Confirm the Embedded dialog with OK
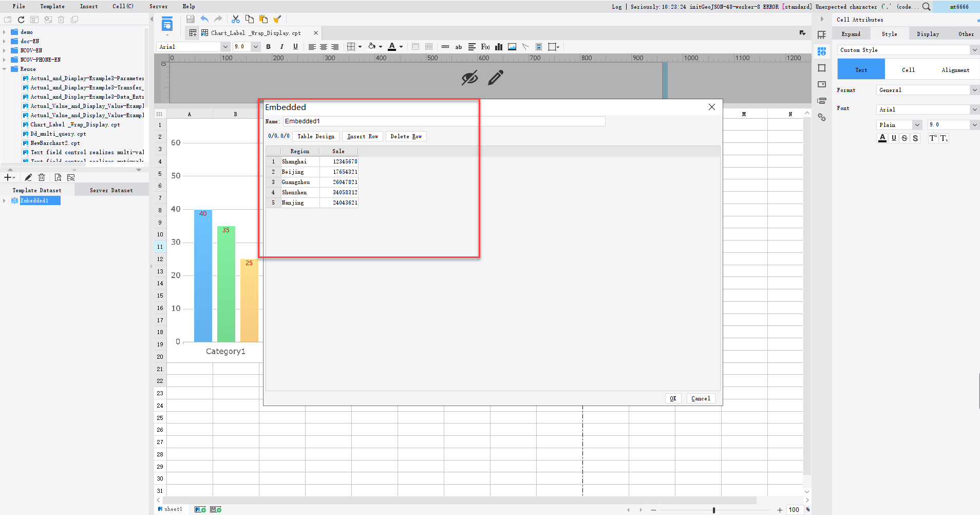This screenshot has width=980, height=515. 673,398
